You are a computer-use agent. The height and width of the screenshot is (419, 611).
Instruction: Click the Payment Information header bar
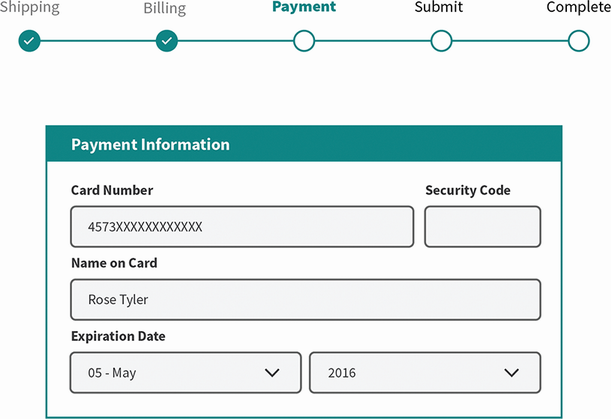[304, 145]
